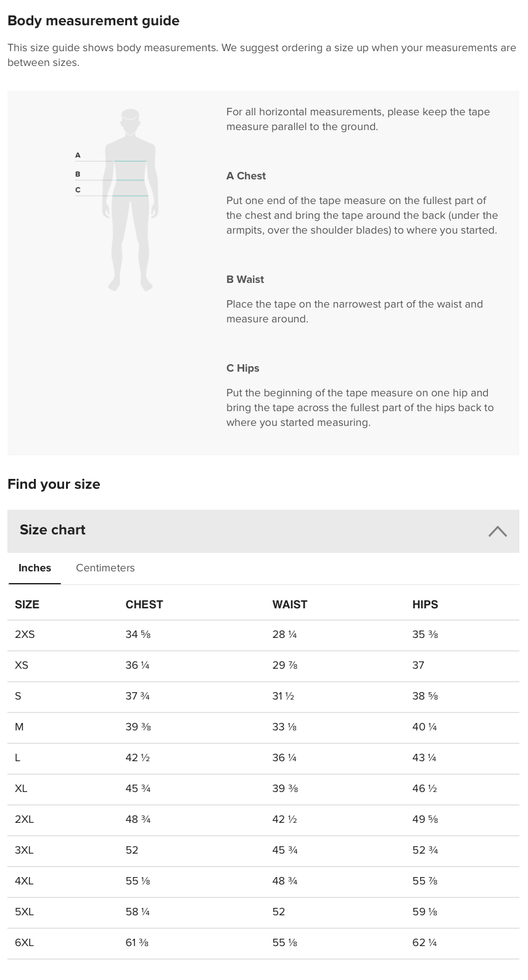Select the Inches tab
Viewport: 528px width, 980px height.
click(35, 568)
